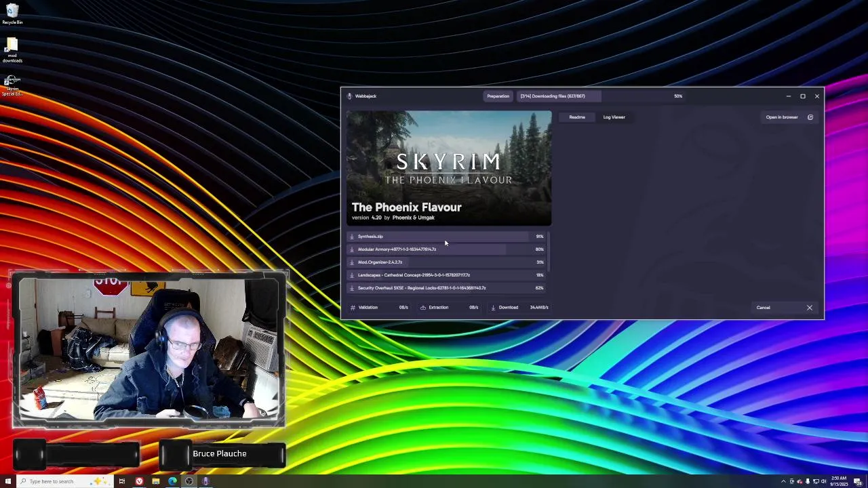The width and height of the screenshot is (868, 488).
Task: Click the download list scrollbar
Action: [x=549, y=251]
